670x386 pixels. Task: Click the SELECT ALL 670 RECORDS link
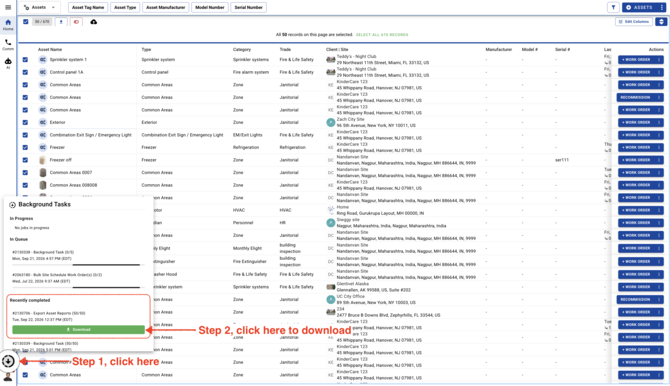coord(382,35)
